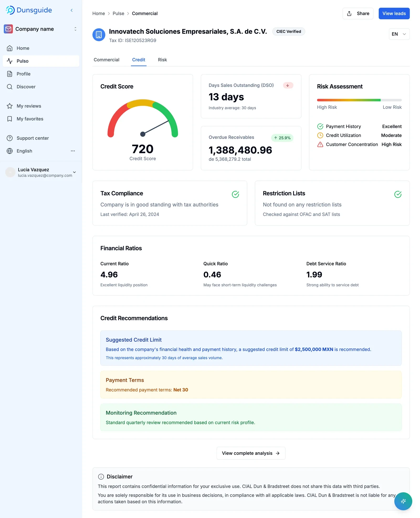The width and height of the screenshot is (420, 518).
Task: Click the Lucia Vazquez avatar
Action: [10, 172]
